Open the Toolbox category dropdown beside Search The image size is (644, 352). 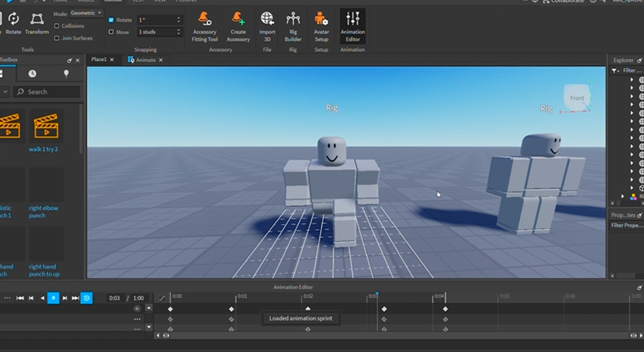(x=5, y=92)
